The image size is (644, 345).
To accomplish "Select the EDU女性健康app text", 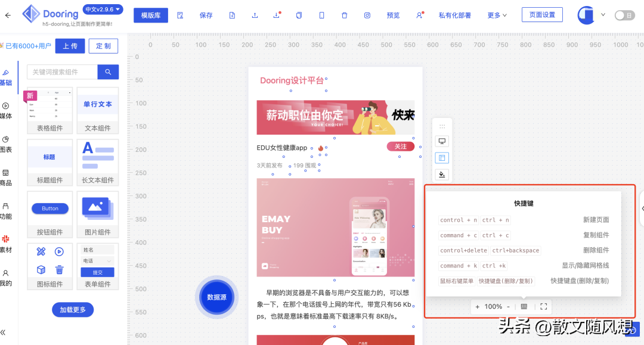I will (x=281, y=148).
